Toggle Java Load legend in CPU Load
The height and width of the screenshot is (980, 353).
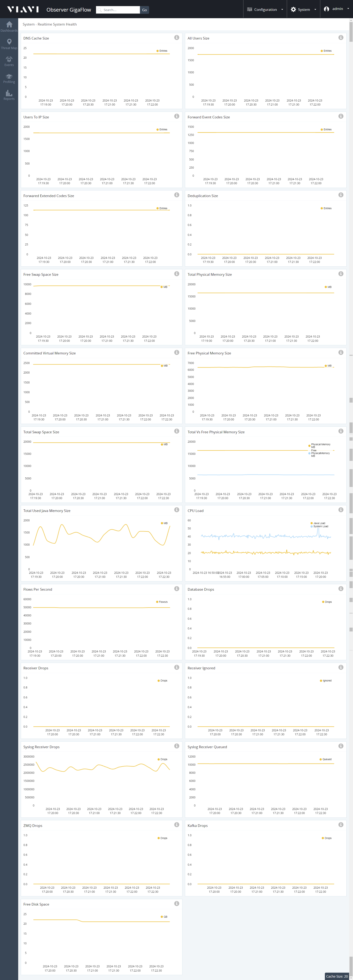pos(318,524)
